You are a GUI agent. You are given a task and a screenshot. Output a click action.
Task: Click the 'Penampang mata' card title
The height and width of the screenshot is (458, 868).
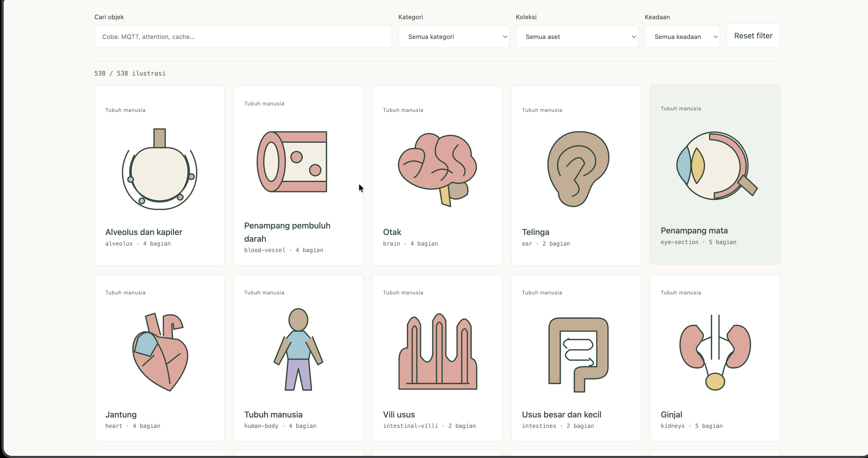(x=694, y=231)
